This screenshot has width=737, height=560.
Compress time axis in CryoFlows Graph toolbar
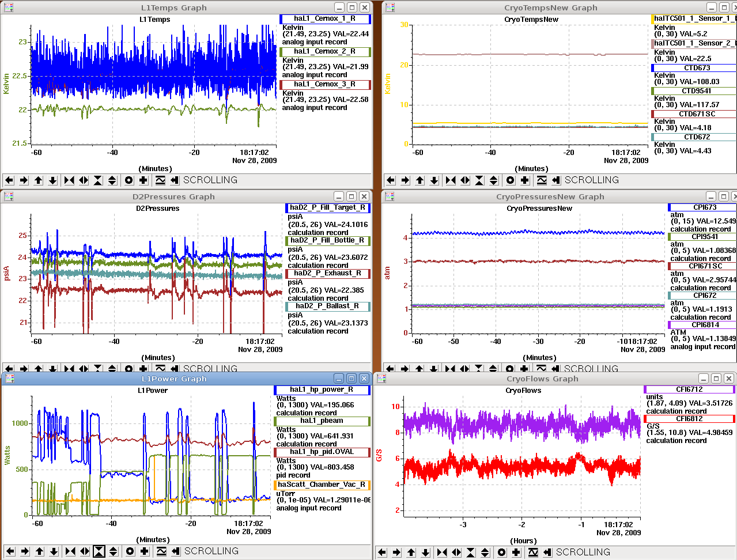pyautogui.click(x=442, y=553)
